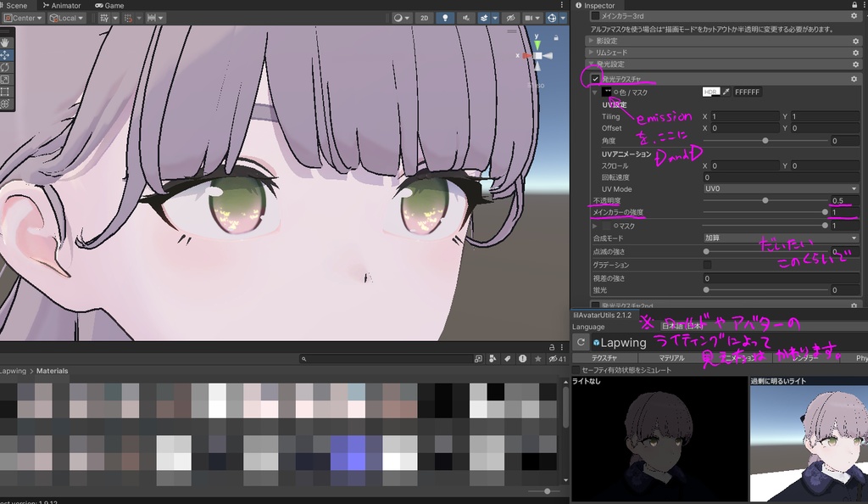Switch to the Game tab
The height and width of the screenshot is (504, 868).
click(x=109, y=5)
